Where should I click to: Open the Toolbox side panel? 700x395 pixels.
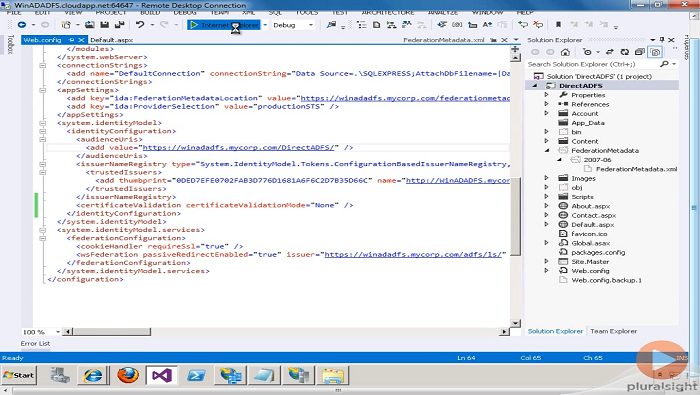[x=11, y=44]
